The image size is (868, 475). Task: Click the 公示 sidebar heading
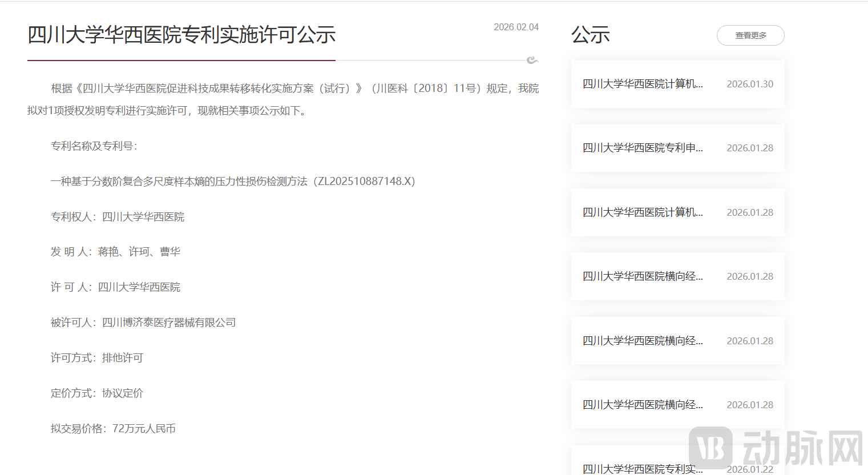(591, 35)
